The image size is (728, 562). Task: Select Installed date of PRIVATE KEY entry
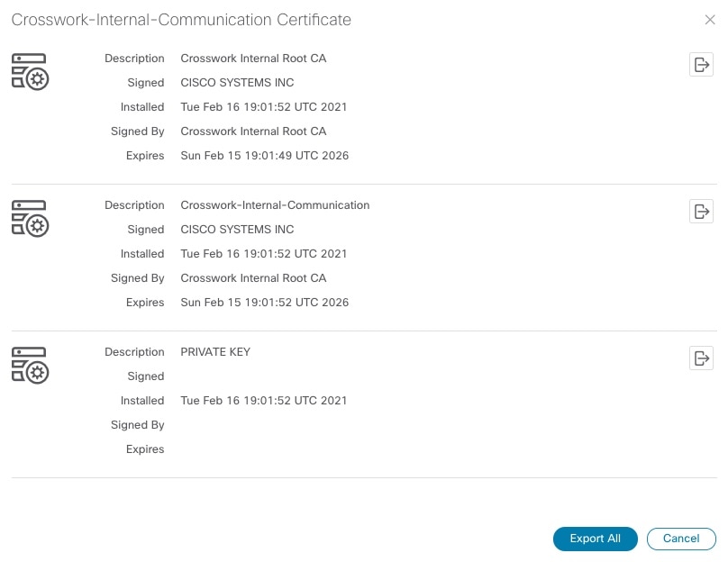[x=264, y=401]
